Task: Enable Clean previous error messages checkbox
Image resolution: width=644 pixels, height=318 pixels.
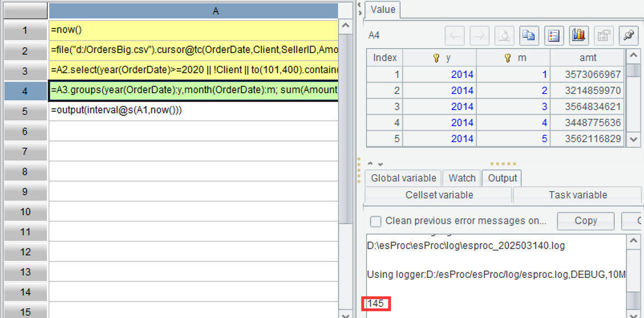Action: [x=376, y=221]
